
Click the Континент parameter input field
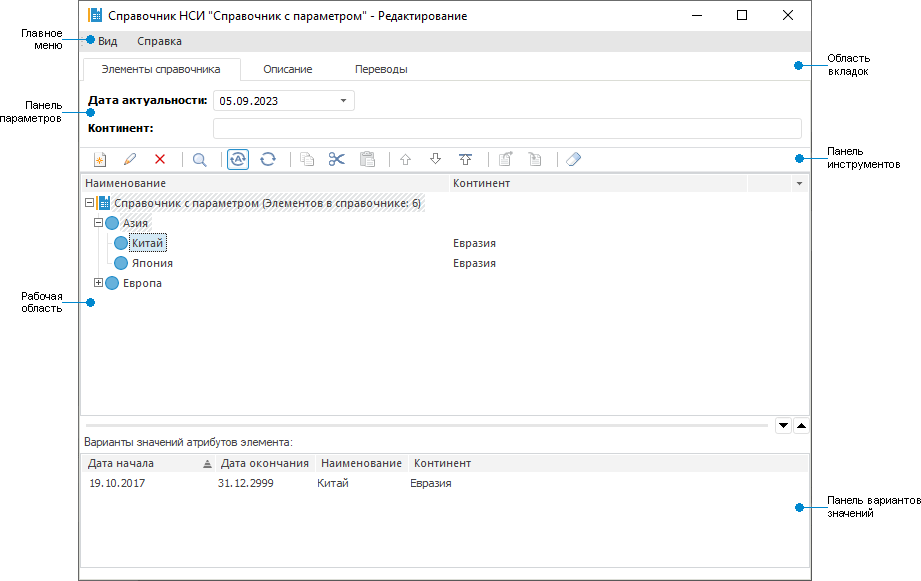507,128
